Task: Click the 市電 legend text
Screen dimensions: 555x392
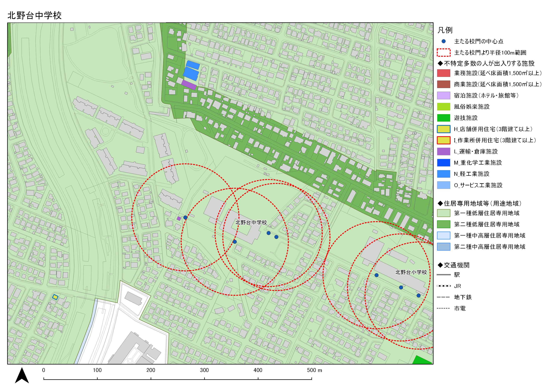Action: 460,309
